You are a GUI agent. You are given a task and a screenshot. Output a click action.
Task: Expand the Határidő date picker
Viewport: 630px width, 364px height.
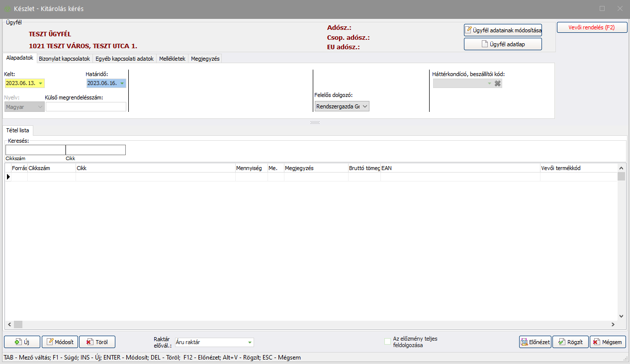[122, 84]
